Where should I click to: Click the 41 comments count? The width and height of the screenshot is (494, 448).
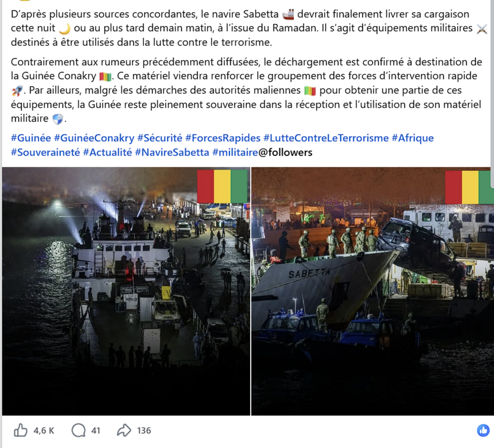[x=96, y=430]
